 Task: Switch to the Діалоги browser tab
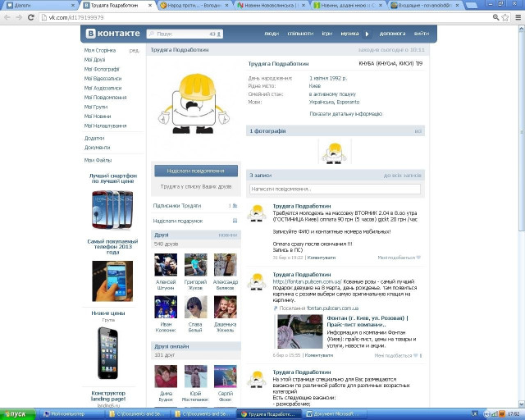coord(39,5)
